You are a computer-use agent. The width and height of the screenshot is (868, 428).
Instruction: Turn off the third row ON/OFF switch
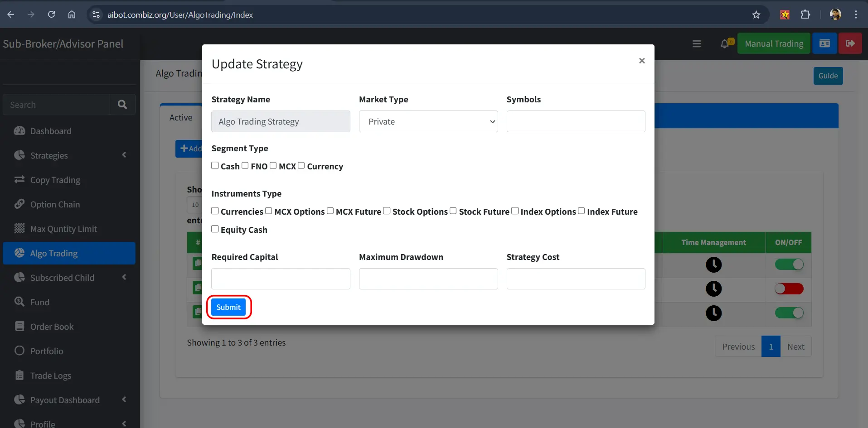[789, 313]
